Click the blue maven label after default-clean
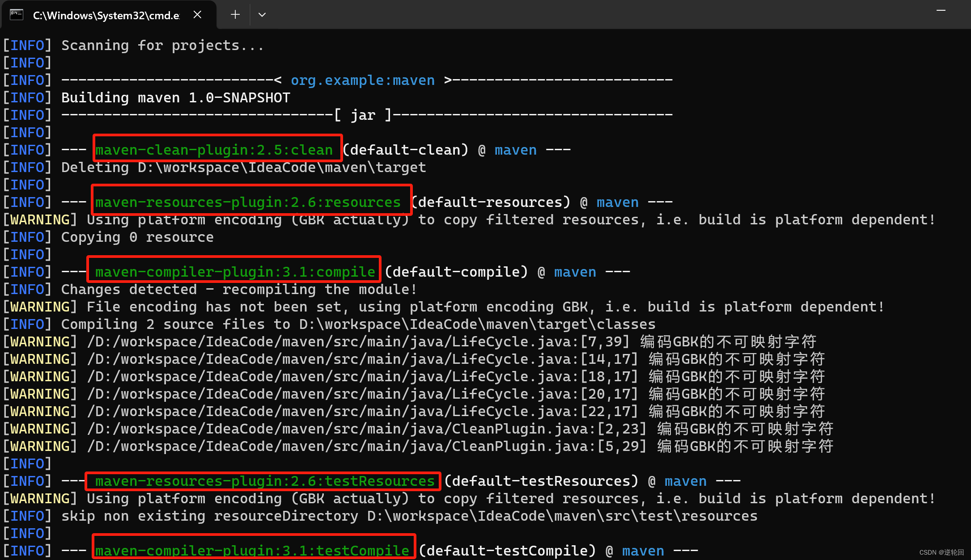Viewport: 971px width, 560px height. (x=515, y=150)
